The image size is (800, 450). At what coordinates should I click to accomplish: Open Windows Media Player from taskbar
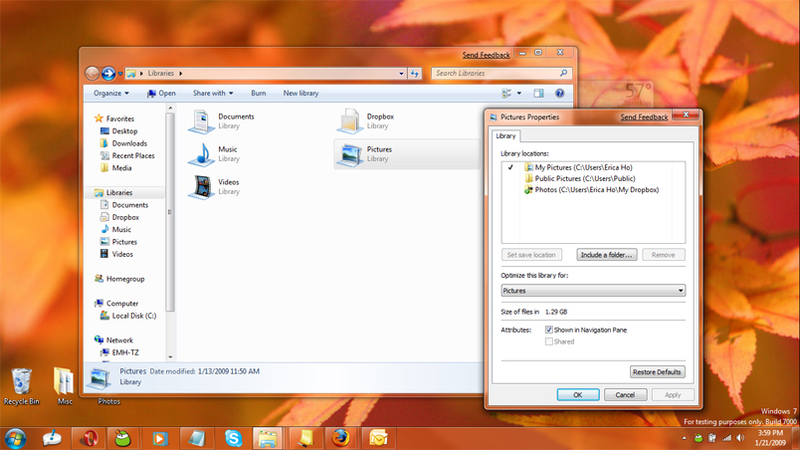[x=160, y=438]
